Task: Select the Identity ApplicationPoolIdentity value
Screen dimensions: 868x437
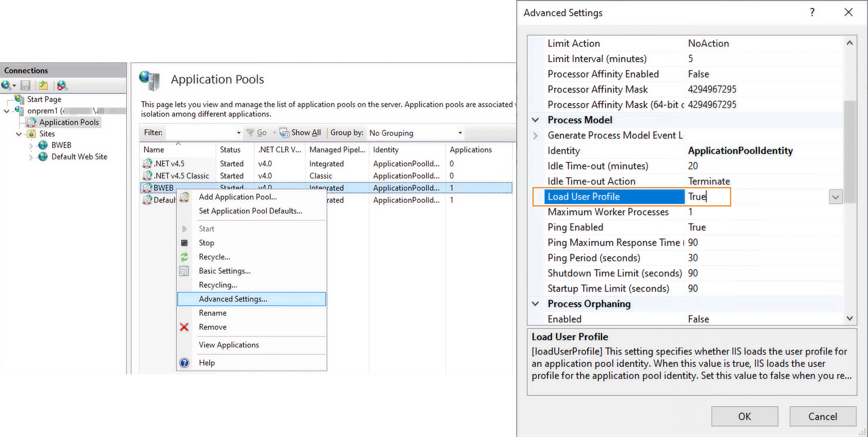Action: pos(764,151)
